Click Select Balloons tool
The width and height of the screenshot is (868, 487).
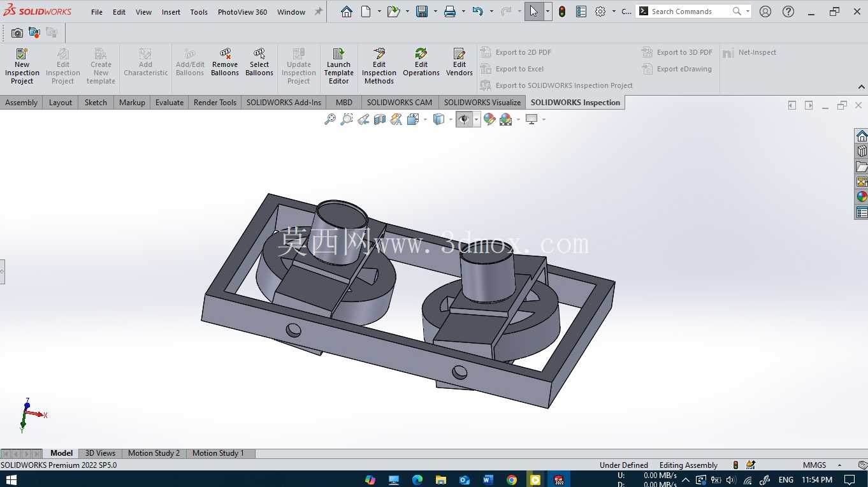click(x=259, y=62)
